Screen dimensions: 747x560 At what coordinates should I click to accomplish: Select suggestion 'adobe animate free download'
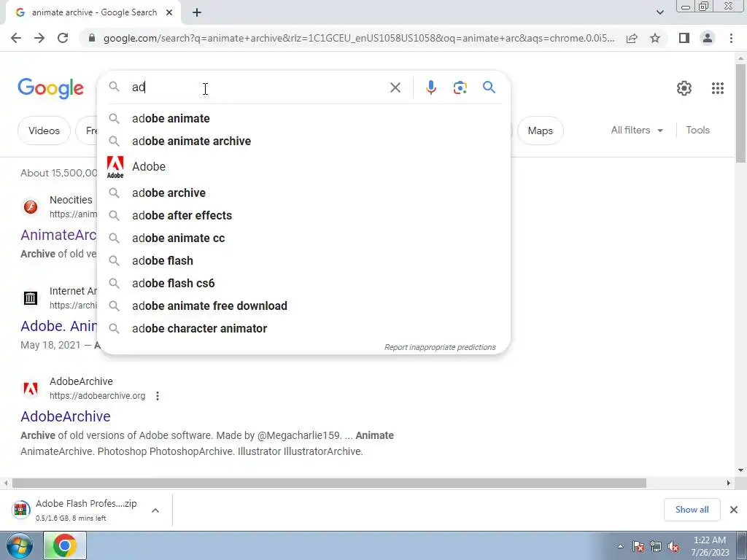point(304,306)
